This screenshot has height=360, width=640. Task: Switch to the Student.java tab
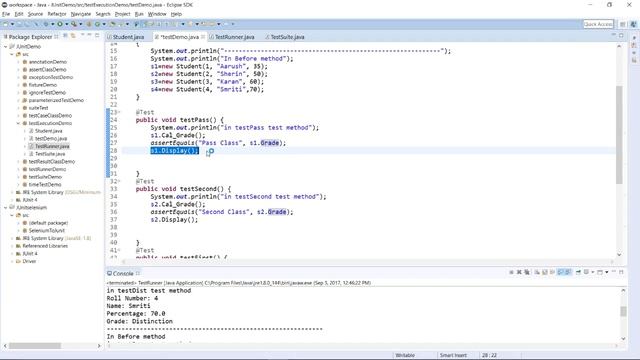click(x=126, y=37)
